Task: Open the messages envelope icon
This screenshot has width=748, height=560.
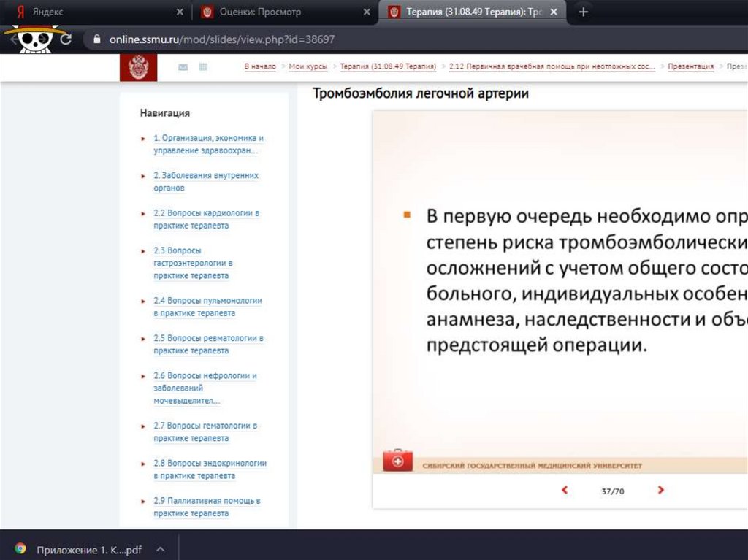Action: pyautogui.click(x=183, y=67)
